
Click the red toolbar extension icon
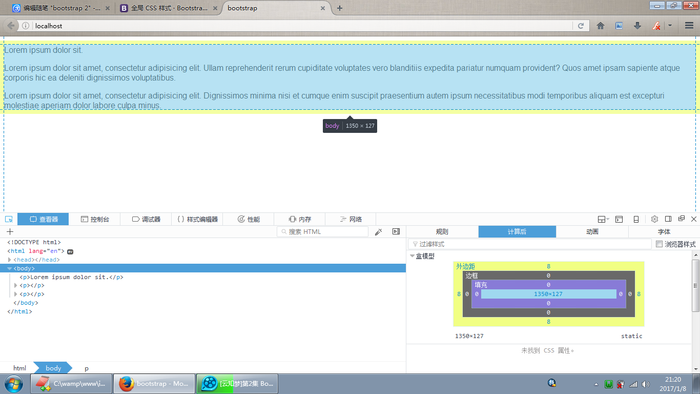point(656,26)
